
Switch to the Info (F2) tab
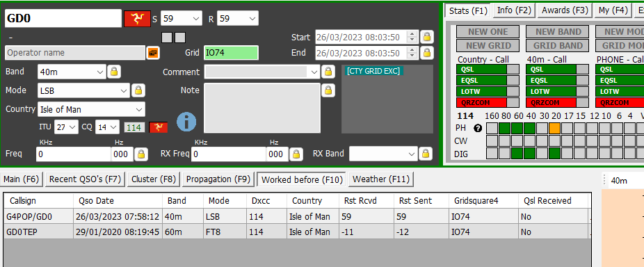514,10
